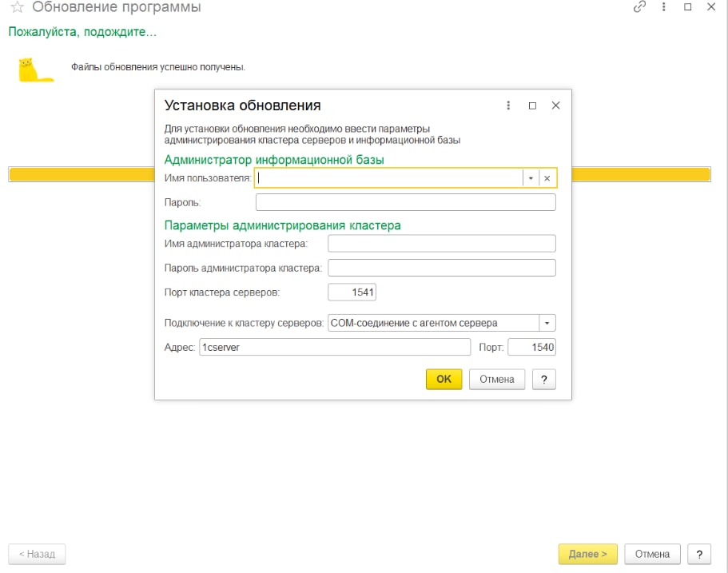Maximize the Обновление программы window
The image size is (728, 573).
(687, 7)
